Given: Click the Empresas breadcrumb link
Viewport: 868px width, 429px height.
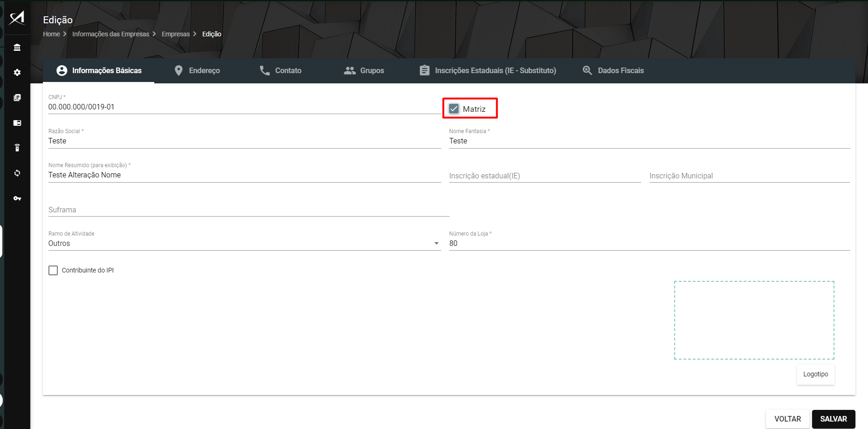Looking at the screenshot, I should (176, 34).
